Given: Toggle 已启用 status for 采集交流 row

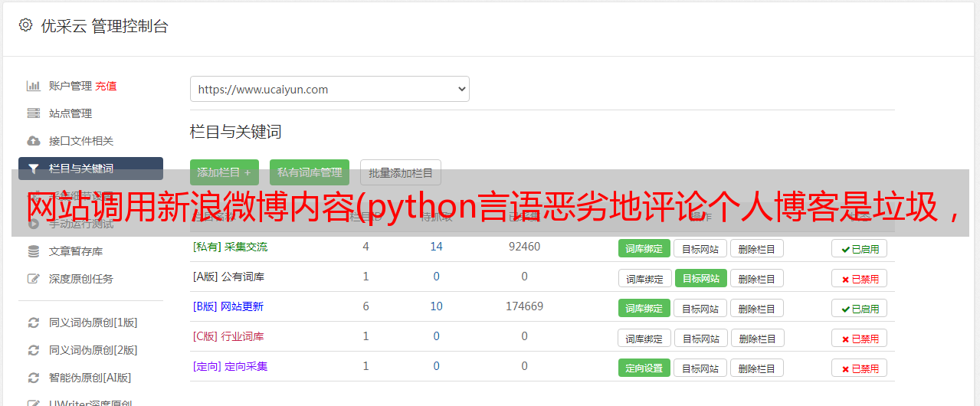Looking at the screenshot, I should coord(859,248).
